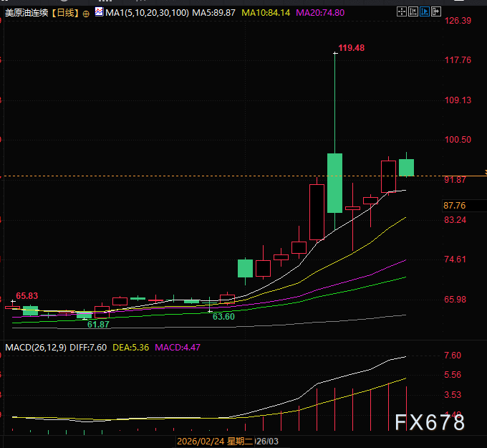
Task: Click the MA5:89.87 readout
Action: click(x=213, y=13)
